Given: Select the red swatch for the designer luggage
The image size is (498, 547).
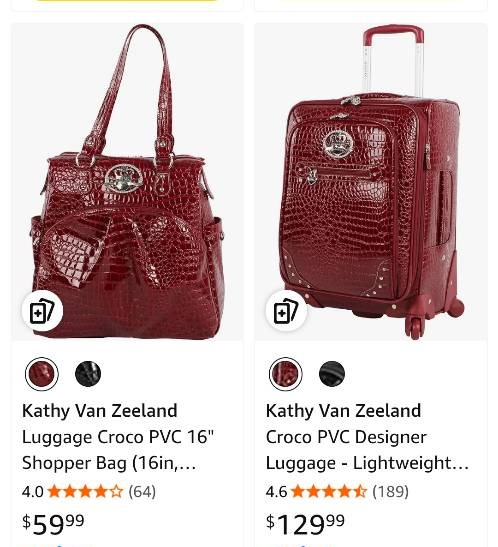Looking at the screenshot, I should 286,374.
